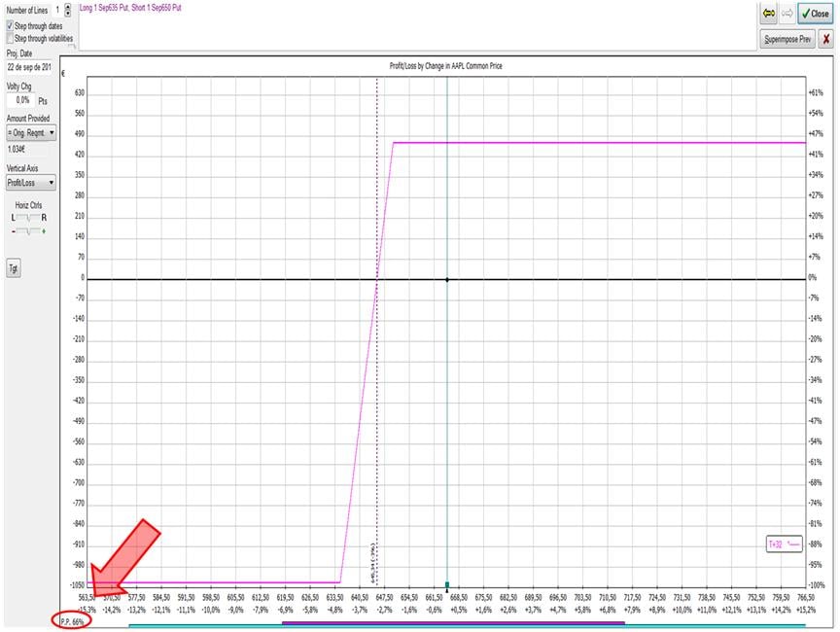Click the Close button with green checkmark
The width and height of the screenshot is (840, 632).
point(815,14)
